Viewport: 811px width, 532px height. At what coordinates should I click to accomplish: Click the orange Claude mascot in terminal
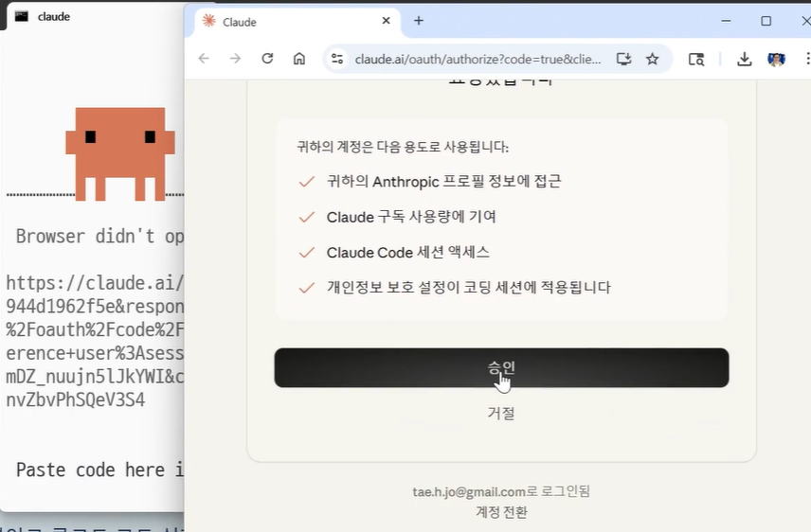120,153
